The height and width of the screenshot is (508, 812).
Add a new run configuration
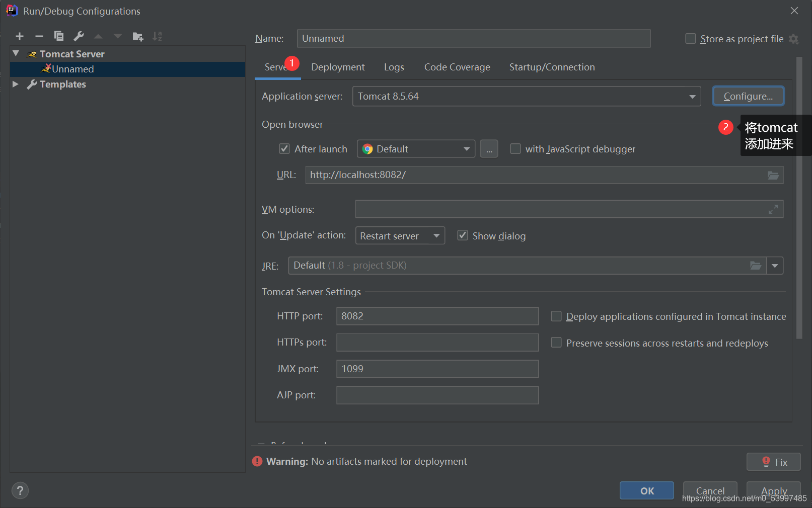[x=20, y=36]
